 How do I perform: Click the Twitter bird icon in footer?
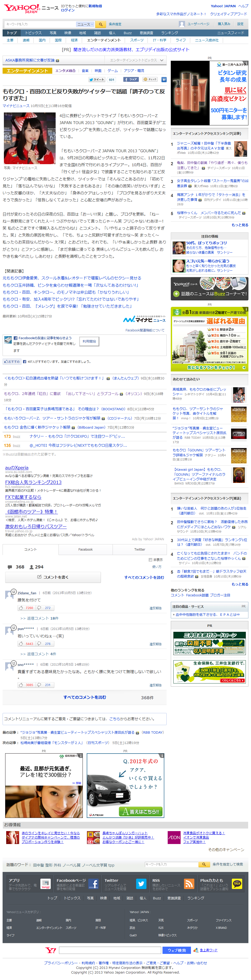[141, 884]
